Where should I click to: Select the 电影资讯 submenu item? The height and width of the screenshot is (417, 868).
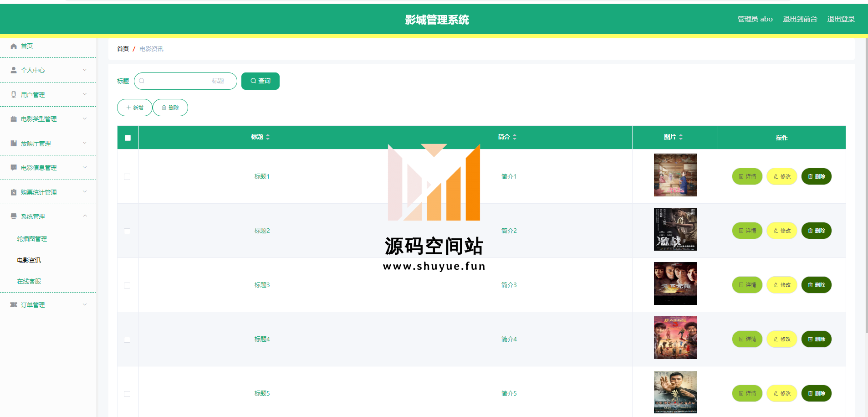pos(29,260)
